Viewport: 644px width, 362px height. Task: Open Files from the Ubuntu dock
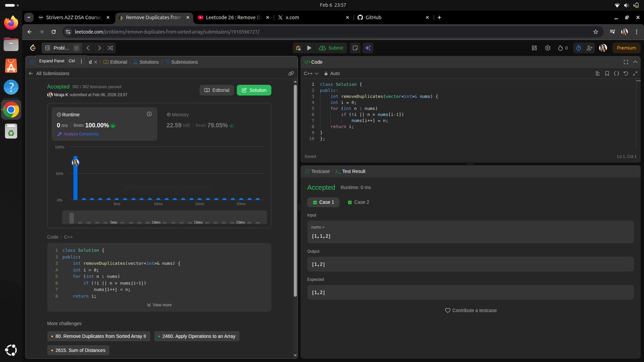click(11, 45)
